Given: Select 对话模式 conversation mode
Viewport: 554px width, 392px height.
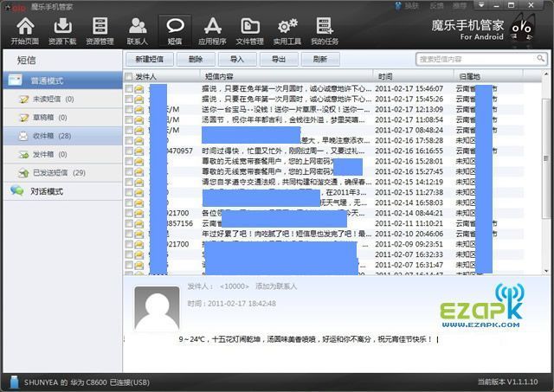Looking at the screenshot, I should pyautogui.click(x=62, y=191).
